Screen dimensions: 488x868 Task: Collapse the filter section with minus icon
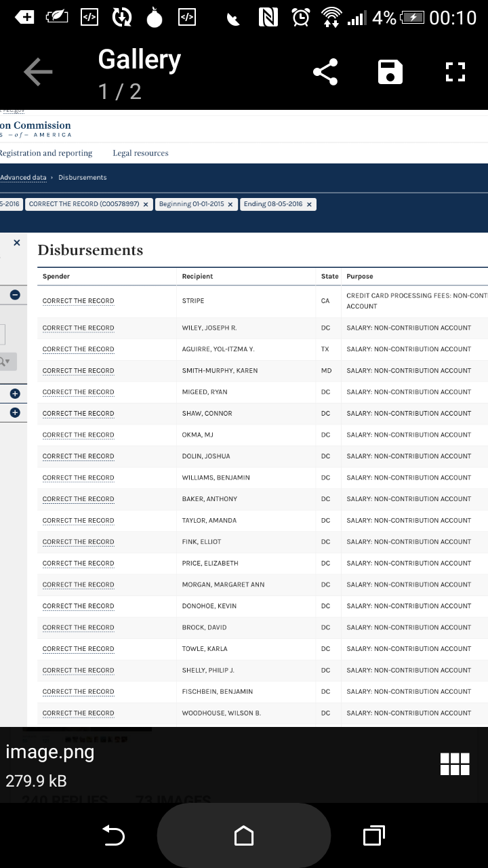point(15,294)
